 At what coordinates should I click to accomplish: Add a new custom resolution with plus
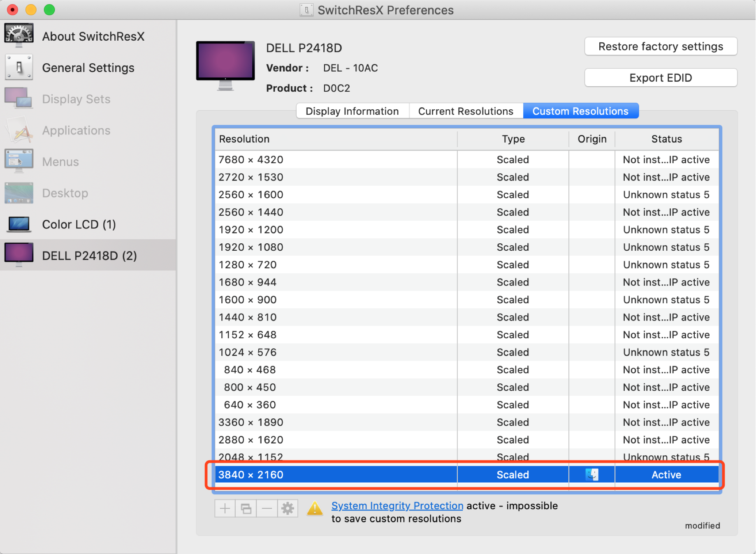point(225,509)
